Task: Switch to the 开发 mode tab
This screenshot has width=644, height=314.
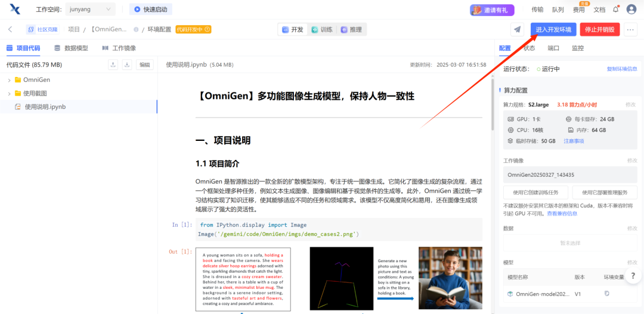Action: coord(293,30)
